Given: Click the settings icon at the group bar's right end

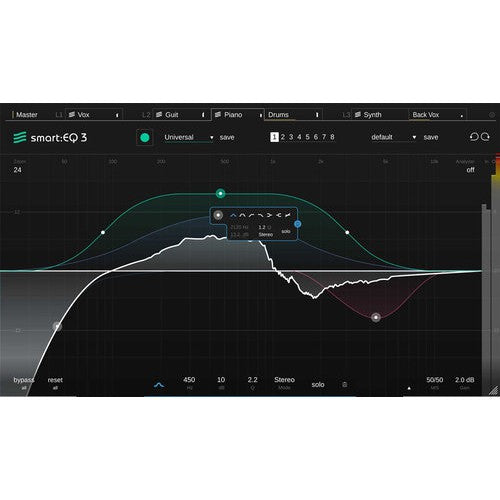Looking at the screenshot, I should (x=492, y=115).
